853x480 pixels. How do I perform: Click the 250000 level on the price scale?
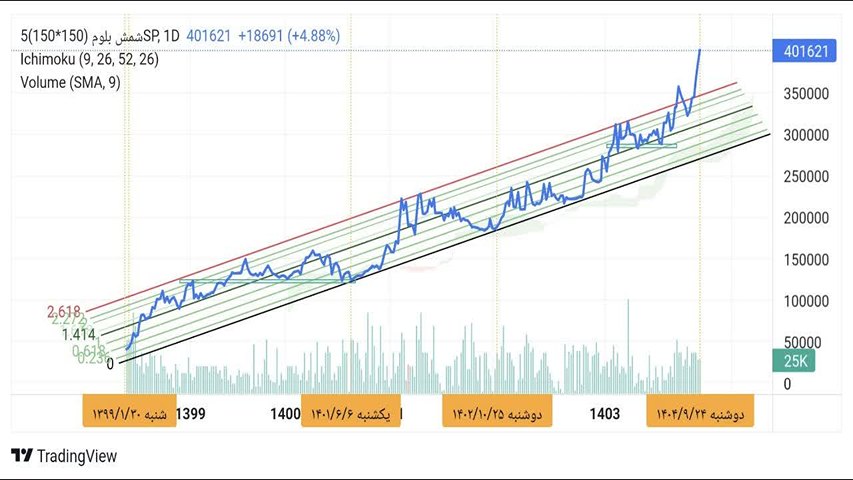click(803, 176)
